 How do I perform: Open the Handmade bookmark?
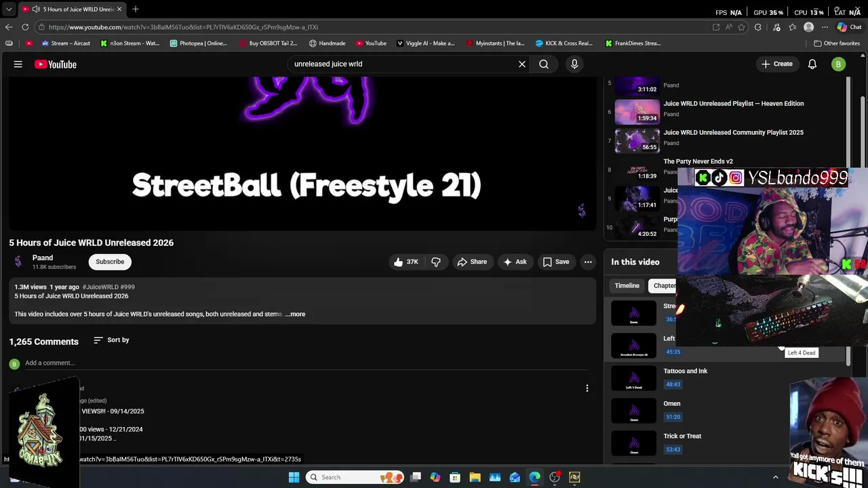[327, 43]
